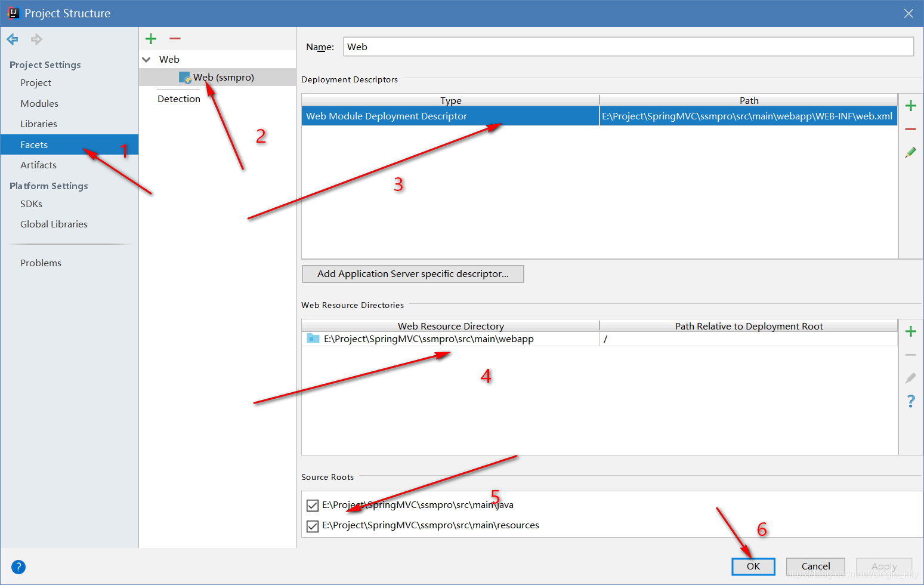Add a web resource directory
924x585 pixels.
910,332
